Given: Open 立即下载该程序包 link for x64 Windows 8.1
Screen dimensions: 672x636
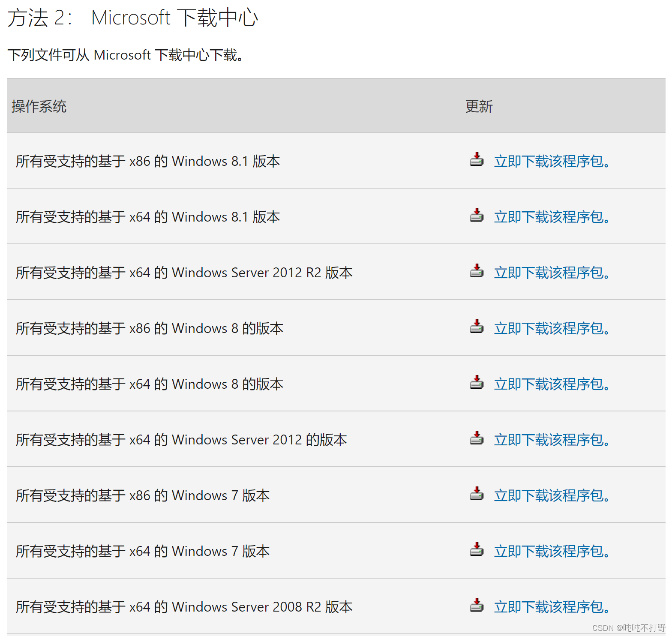Looking at the screenshot, I should coord(552,217).
